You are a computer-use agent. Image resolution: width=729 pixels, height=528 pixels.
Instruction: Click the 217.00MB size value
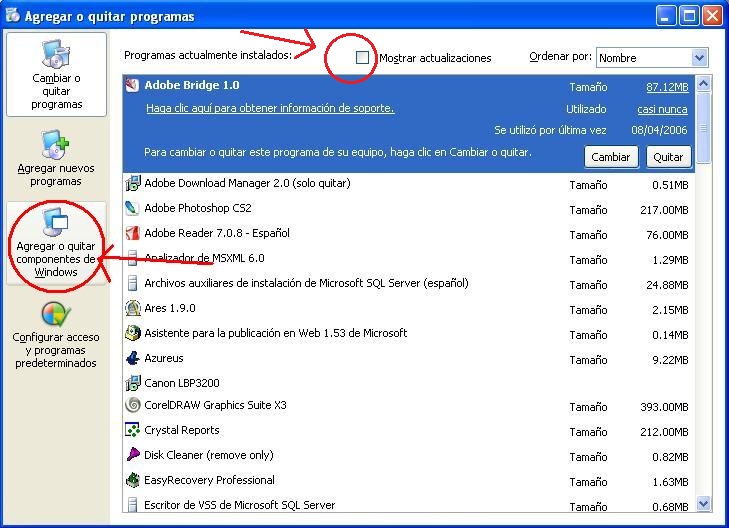(x=664, y=210)
